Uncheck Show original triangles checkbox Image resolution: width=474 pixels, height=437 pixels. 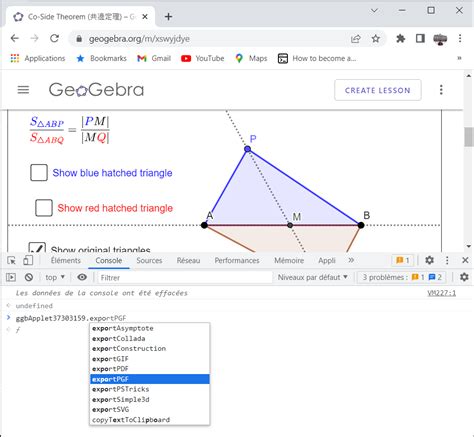[x=37, y=247]
